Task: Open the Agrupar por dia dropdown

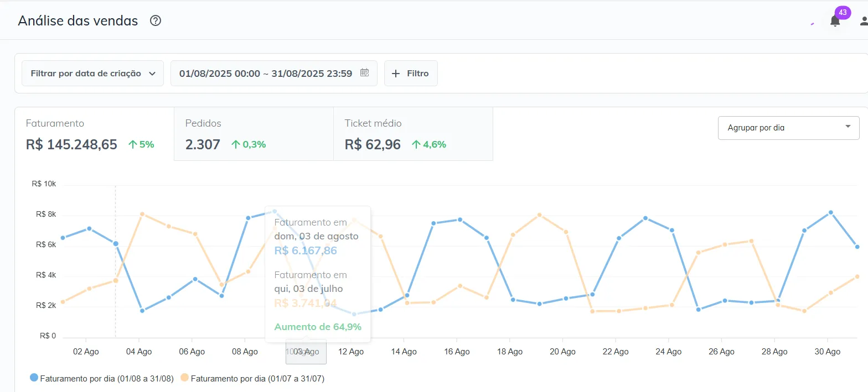Action: click(x=788, y=128)
